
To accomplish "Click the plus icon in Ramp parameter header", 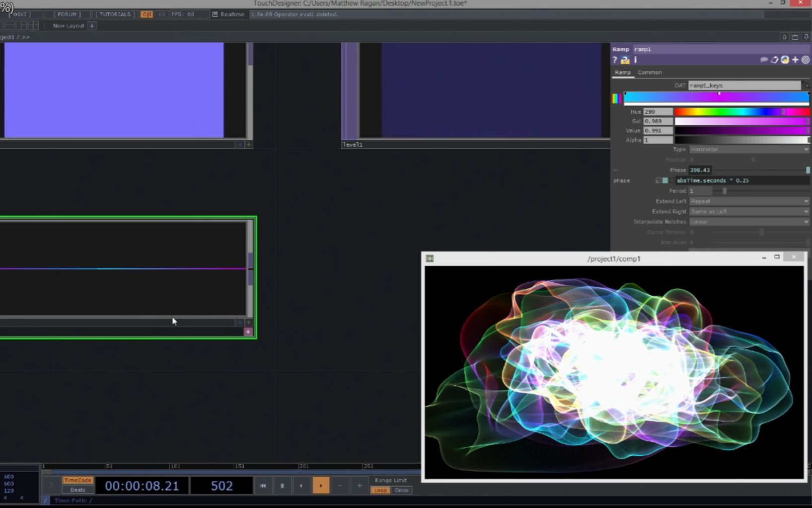I will click(x=795, y=60).
